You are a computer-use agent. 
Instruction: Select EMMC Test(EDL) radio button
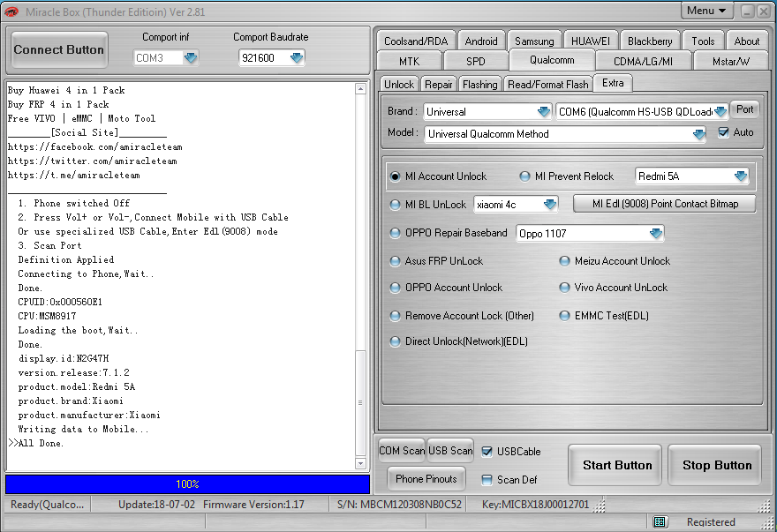564,316
